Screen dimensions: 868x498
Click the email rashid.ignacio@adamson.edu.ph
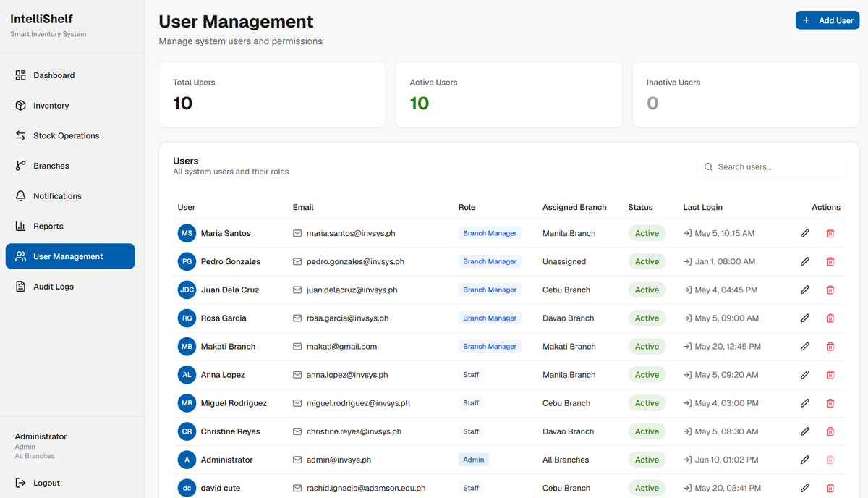click(x=366, y=488)
